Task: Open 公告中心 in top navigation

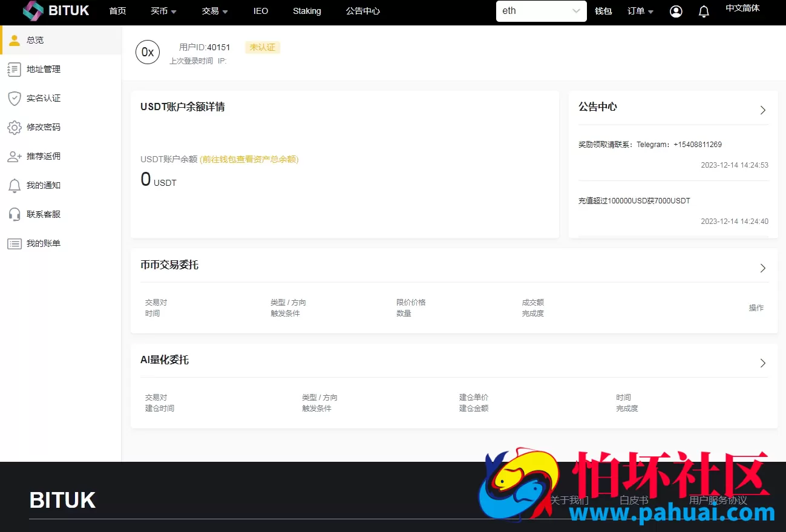Action: 363,11
